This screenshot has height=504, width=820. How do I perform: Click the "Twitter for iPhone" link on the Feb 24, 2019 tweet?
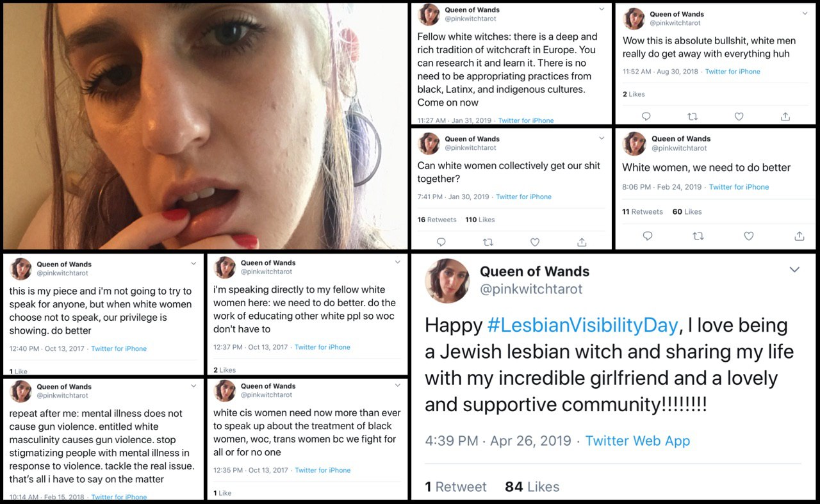pos(739,187)
